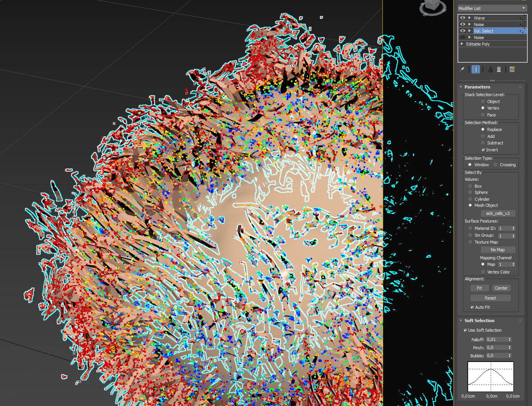
Task: Open Configure Modifier Sets icon
Action: point(512,69)
